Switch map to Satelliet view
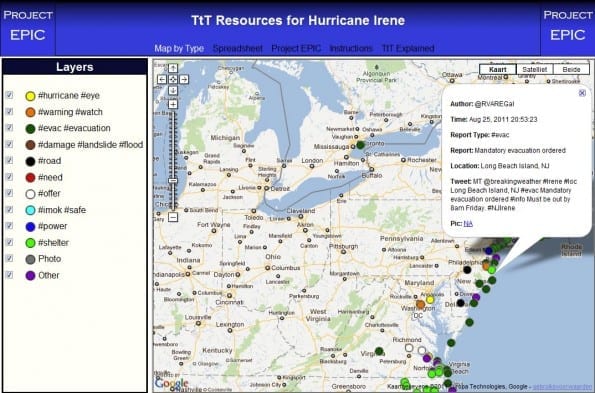 pyautogui.click(x=535, y=69)
